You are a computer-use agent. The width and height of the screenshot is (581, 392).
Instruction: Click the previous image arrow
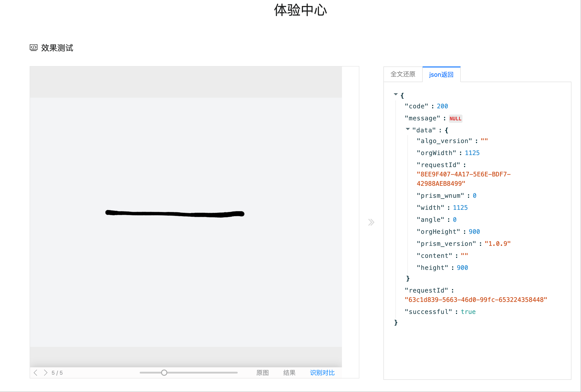(x=35, y=373)
